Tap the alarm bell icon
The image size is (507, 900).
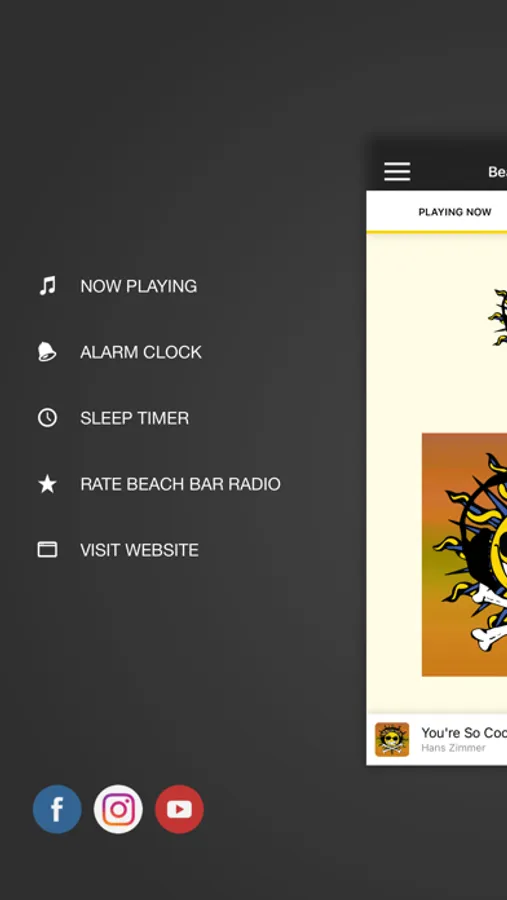tap(47, 351)
